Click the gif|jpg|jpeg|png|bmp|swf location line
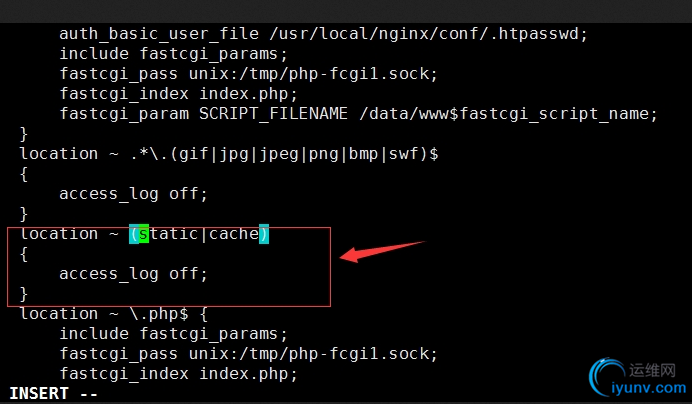This screenshot has width=692, height=404. tap(229, 153)
